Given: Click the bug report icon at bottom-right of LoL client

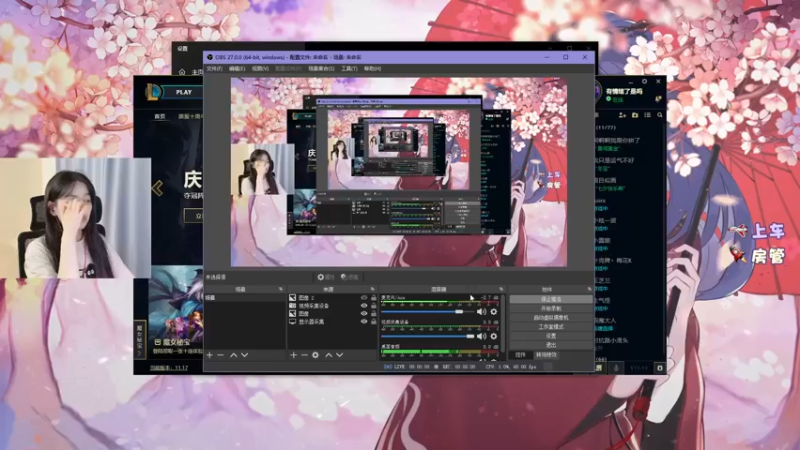Looking at the screenshot, I should tap(660, 367).
